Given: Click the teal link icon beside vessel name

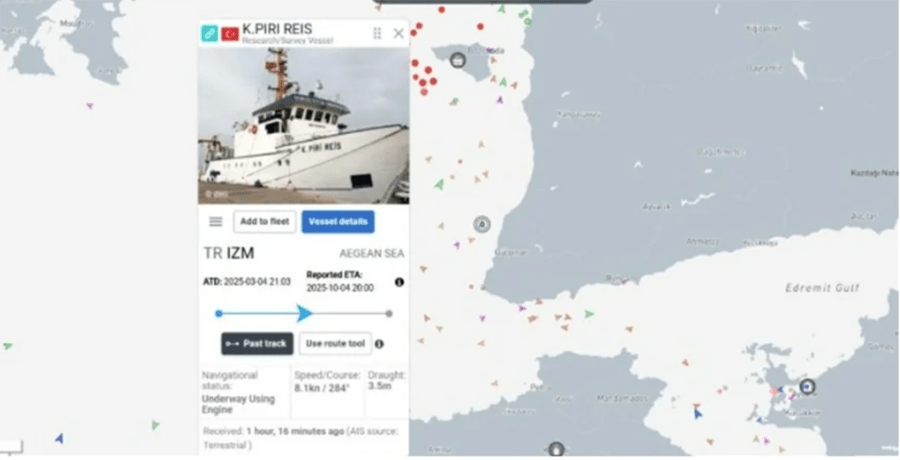Looking at the screenshot, I should tap(210, 33).
